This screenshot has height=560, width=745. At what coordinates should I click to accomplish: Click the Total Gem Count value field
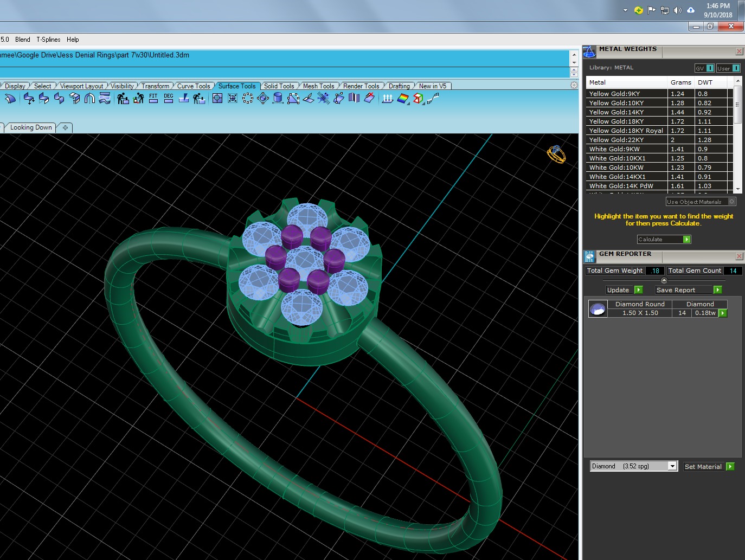click(x=733, y=271)
